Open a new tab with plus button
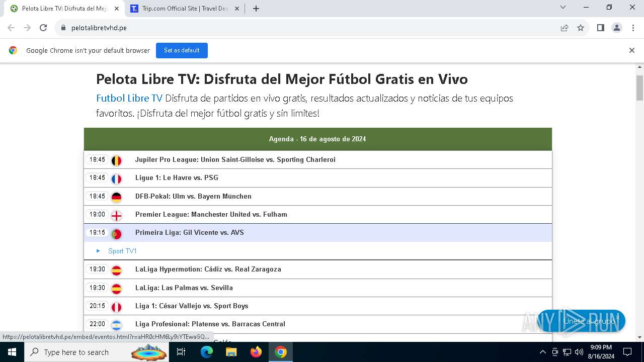This screenshot has height=362, width=644. tap(256, 9)
